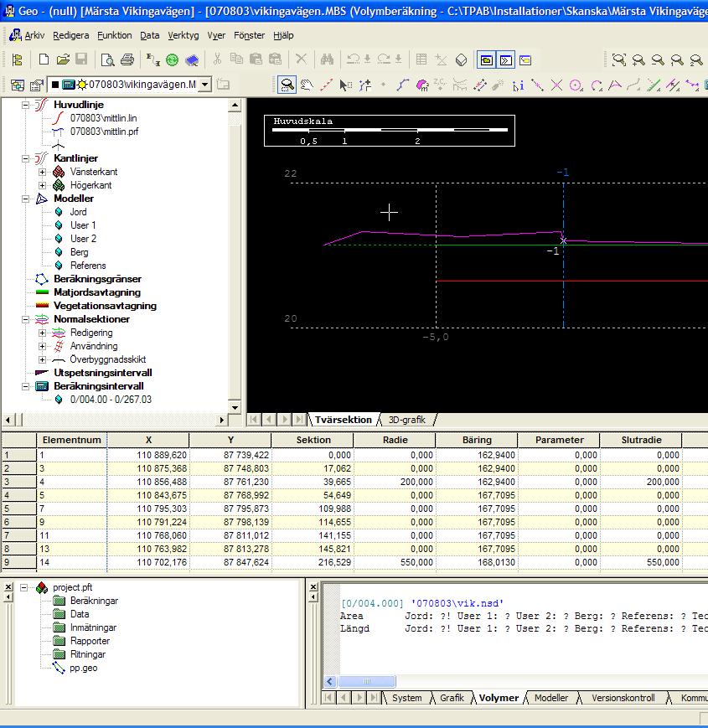The height and width of the screenshot is (728, 708).
Task: Click the table grid icon
Action: point(421,59)
